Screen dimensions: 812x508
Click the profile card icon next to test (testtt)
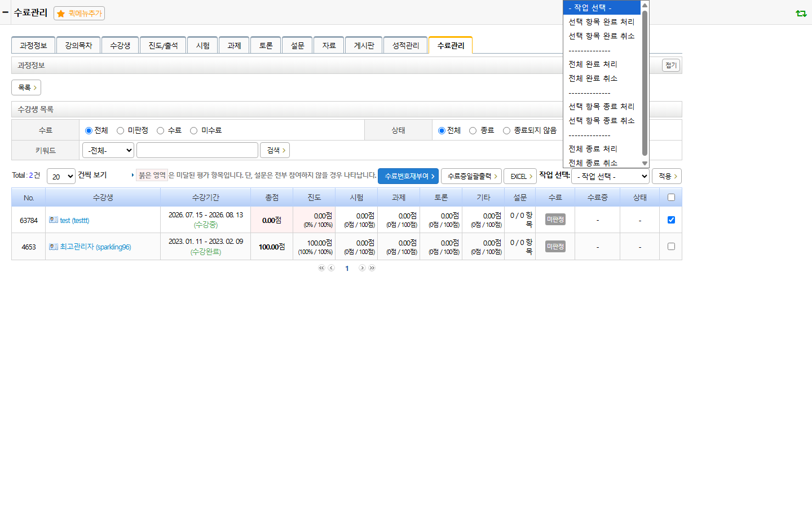pyautogui.click(x=54, y=220)
